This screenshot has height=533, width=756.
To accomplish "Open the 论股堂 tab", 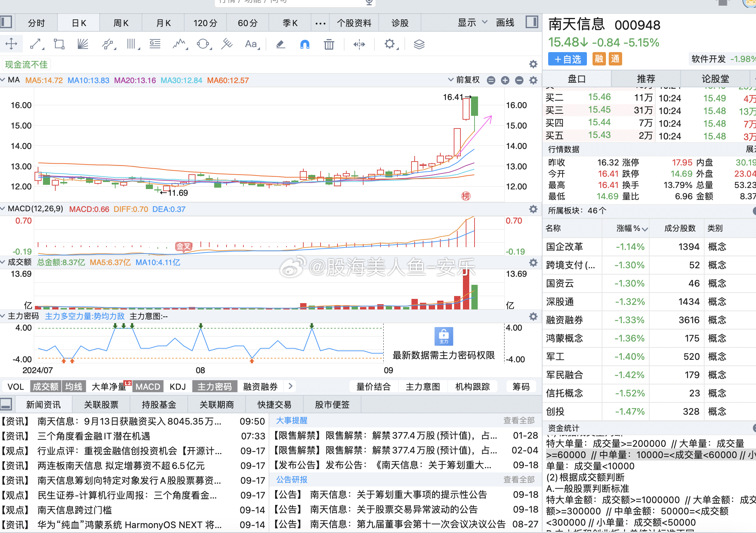I will point(715,79).
